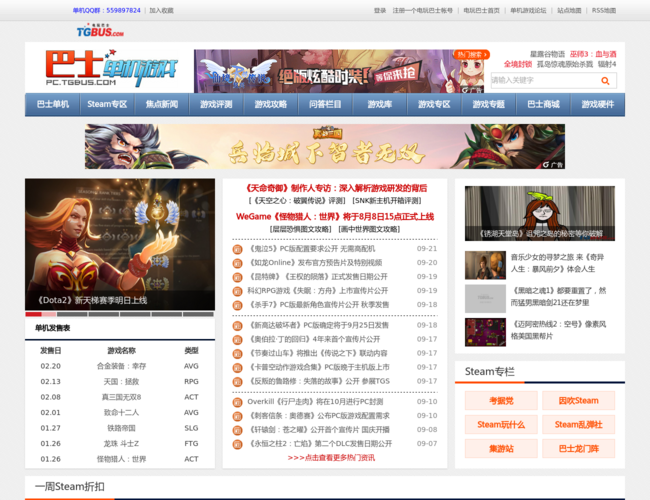Open the 游戏专区 navigation tab
Viewport: 650px width, 500px height.
(x=434, y=104)
